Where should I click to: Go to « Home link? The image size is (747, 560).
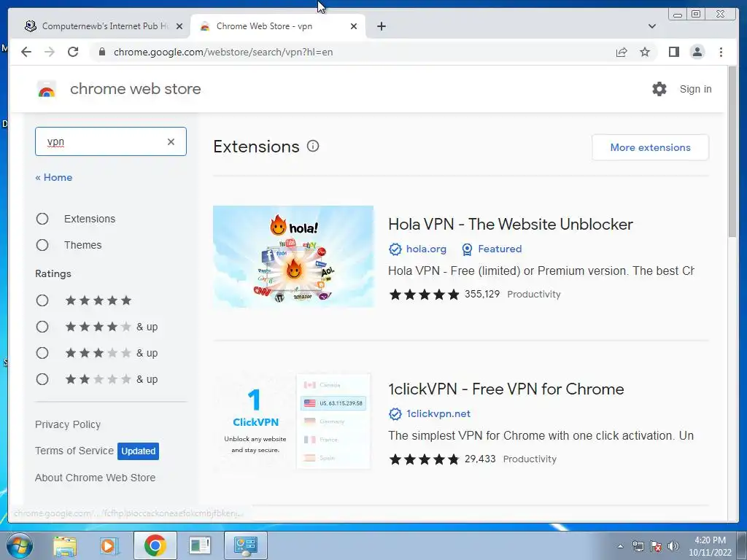54,177
